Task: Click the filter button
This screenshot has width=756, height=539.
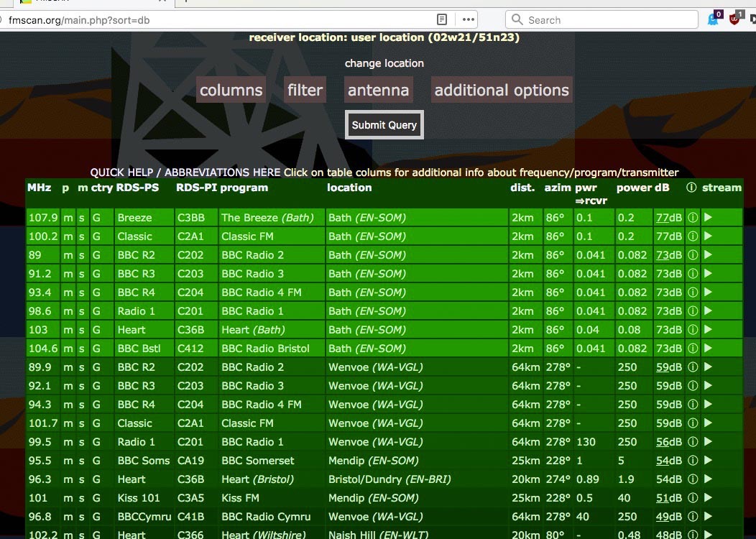Action: click(x=305, y=90)
